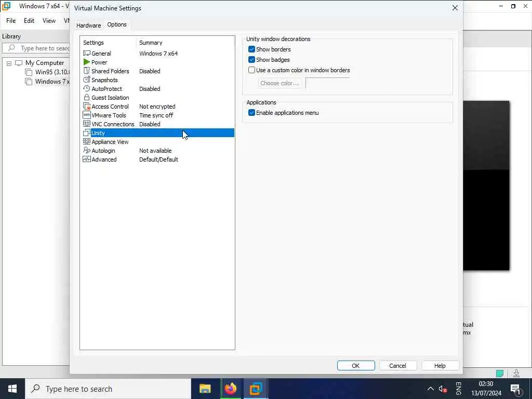Viewport: 532px width, 399px height.
Task: Click the 'Not available' summary text
Action: click(x=155, y=150)
